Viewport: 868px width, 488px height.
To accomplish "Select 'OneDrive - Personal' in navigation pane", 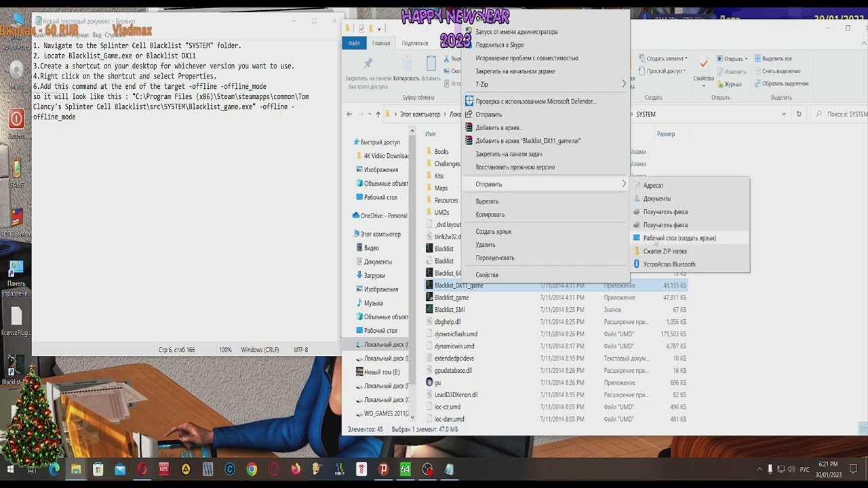I will (x=379, y=216).
